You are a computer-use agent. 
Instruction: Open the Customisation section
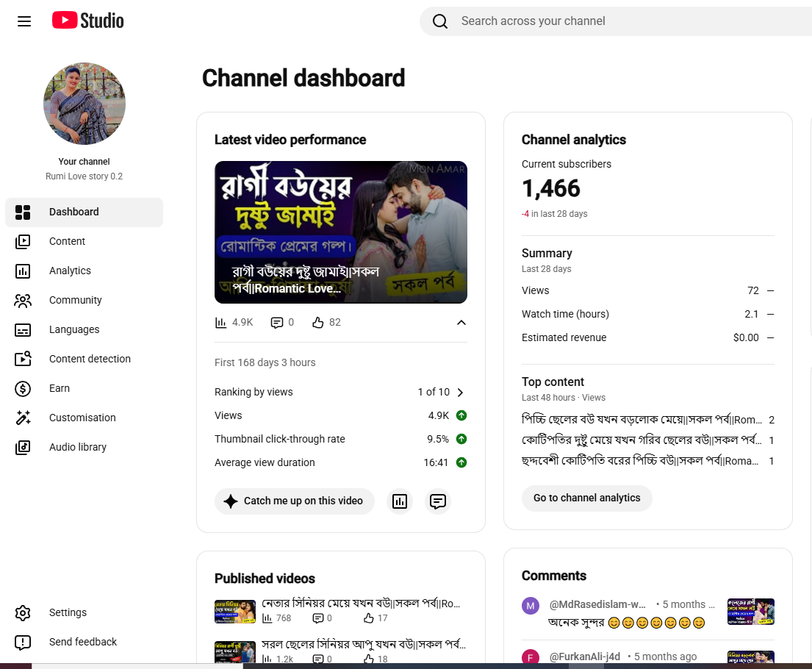click(x=84, y=418)
